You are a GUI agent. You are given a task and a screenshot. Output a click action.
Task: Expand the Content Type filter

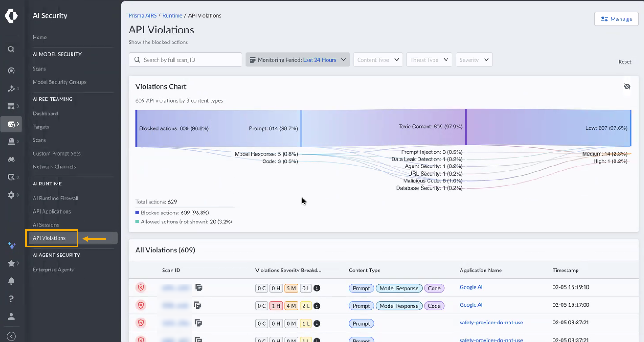point(378,60)
